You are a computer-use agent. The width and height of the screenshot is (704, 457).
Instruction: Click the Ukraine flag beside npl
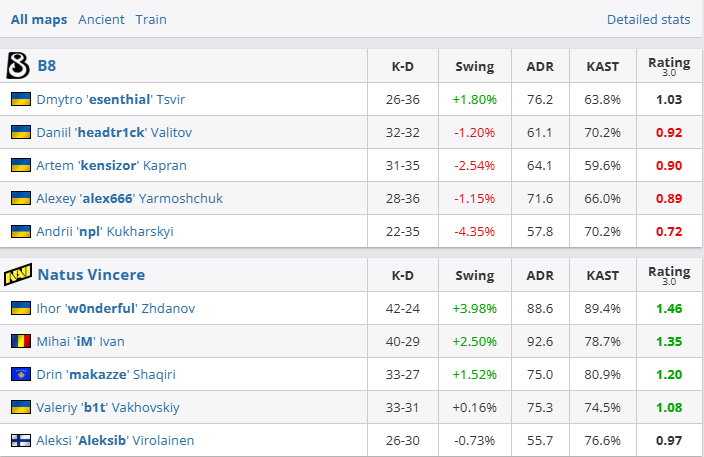coord(20,231)
